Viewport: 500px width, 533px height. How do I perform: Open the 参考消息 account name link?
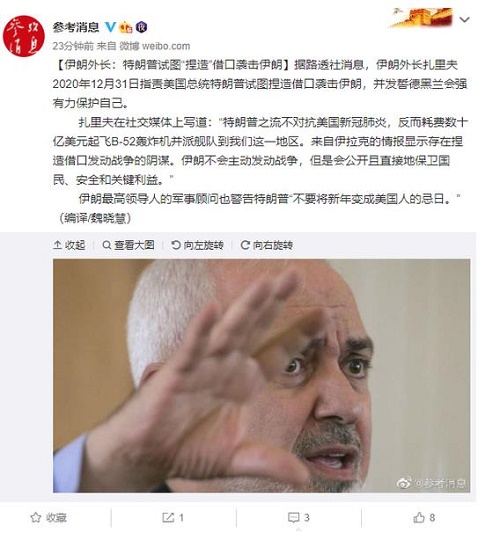tap(76, 27)
